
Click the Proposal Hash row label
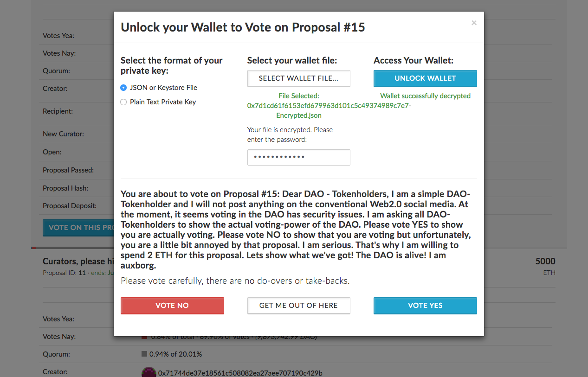(x=65, y=188)
